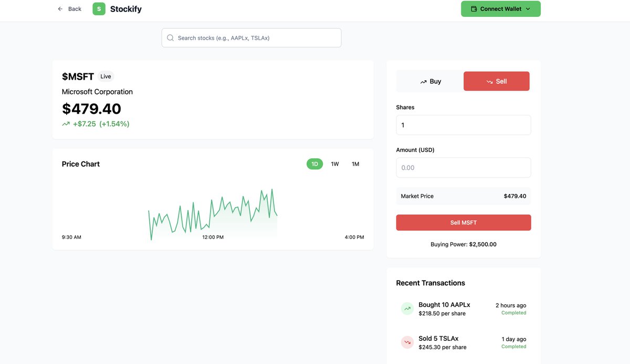Switch chart to 1W range
Viewport: 630px width, 364px height.
click(335, 164)
